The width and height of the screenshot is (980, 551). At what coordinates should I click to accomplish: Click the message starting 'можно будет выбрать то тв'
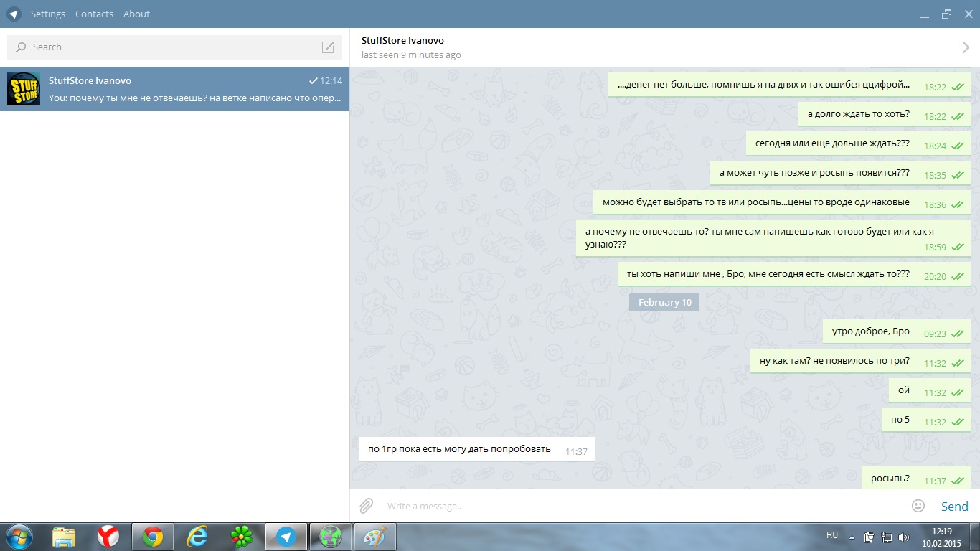click(x=782, y=202)
